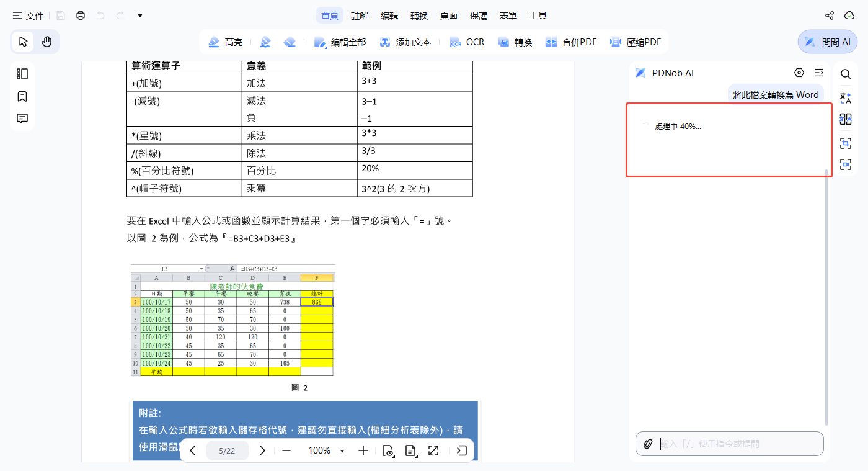
Task: Click the print icon
Action: [x=81, y=16]
